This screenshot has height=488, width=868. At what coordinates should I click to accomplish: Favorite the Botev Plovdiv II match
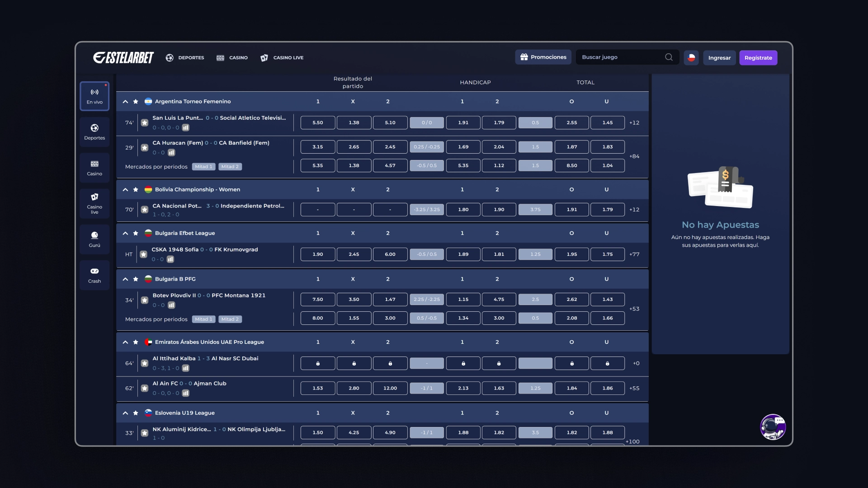click(145, 300)
